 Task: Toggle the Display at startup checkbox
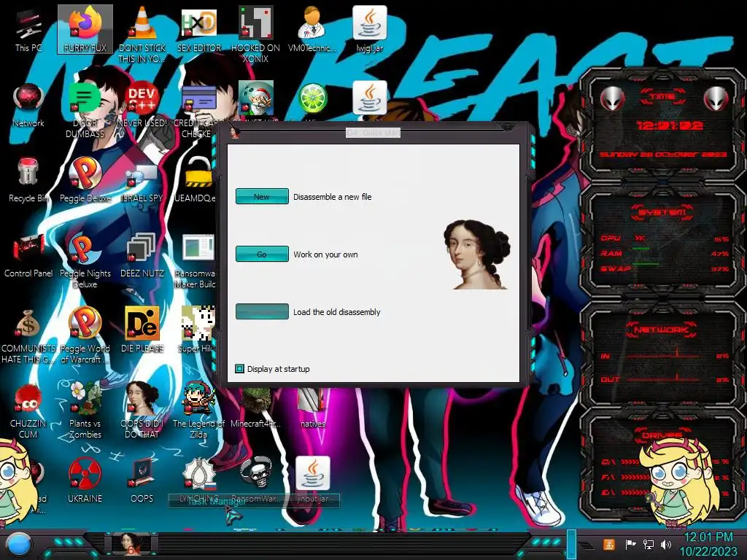239,368
